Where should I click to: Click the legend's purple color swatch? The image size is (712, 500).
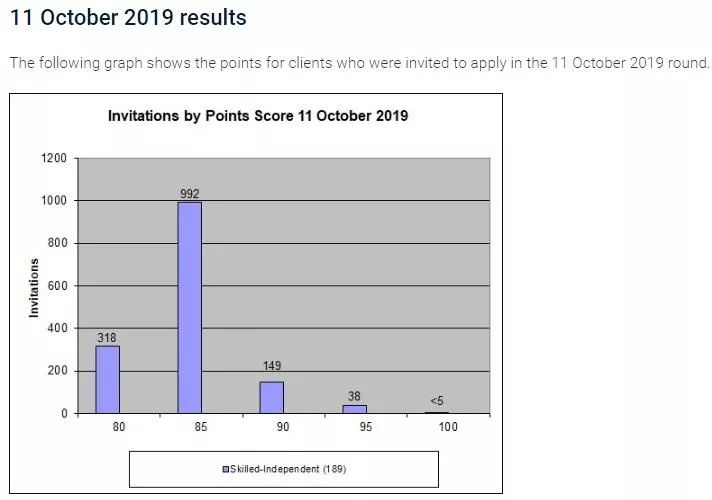pyautogui.click(x=225, y=469)
